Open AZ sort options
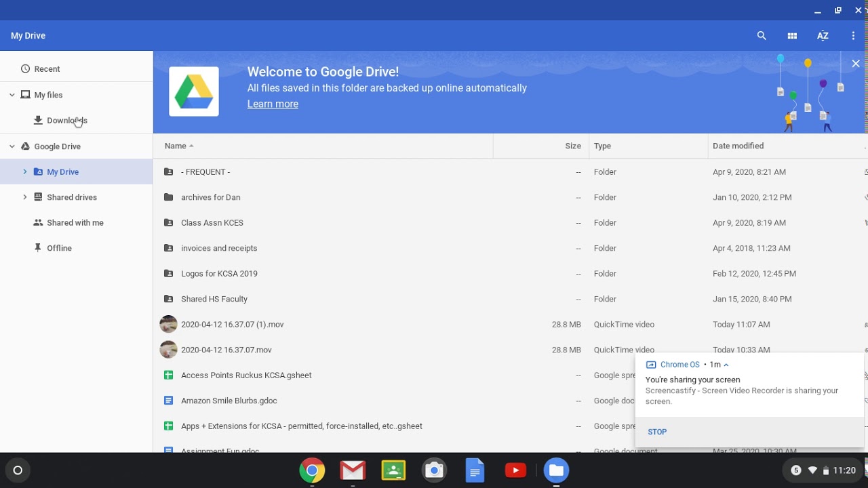Screen dimensions: 868x488 pos(823,36)
